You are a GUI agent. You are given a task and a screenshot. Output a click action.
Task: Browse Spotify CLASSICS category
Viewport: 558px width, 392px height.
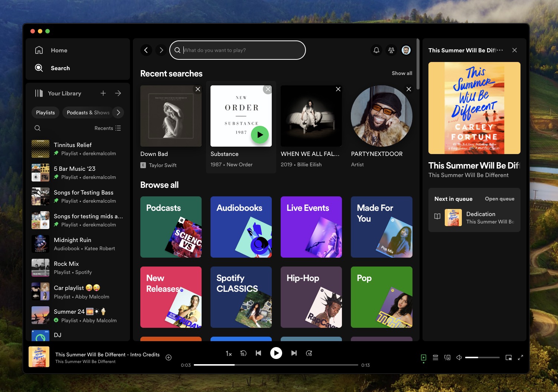click(x=241, y=297)
